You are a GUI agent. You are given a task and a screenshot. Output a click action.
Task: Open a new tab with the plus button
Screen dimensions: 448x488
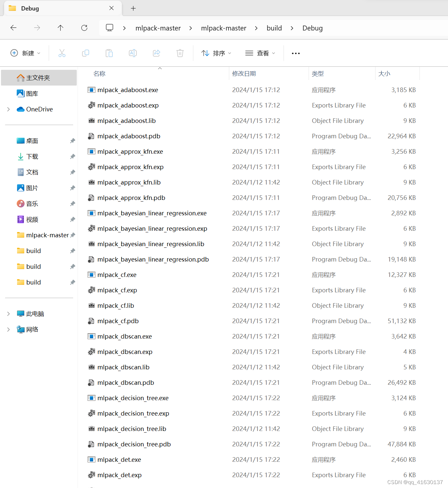tap(133, 8)
